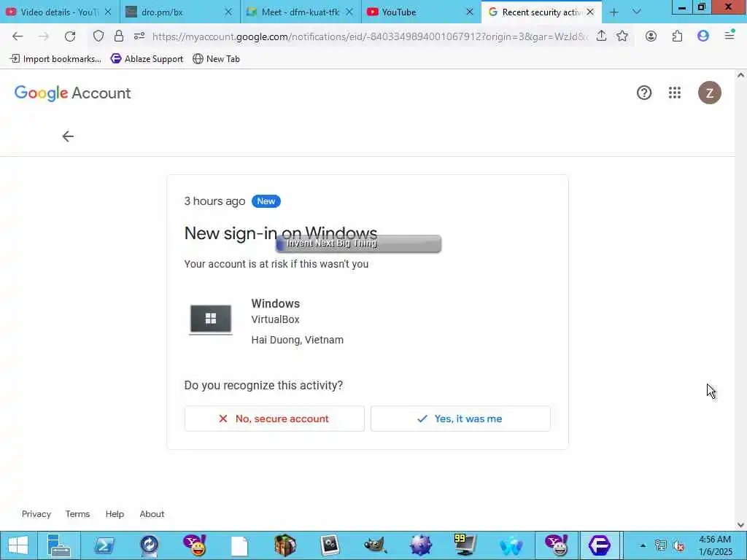Screen dimensions: 747x560
Task: Open the browser hamburger menu
Action: click(729, 35)
